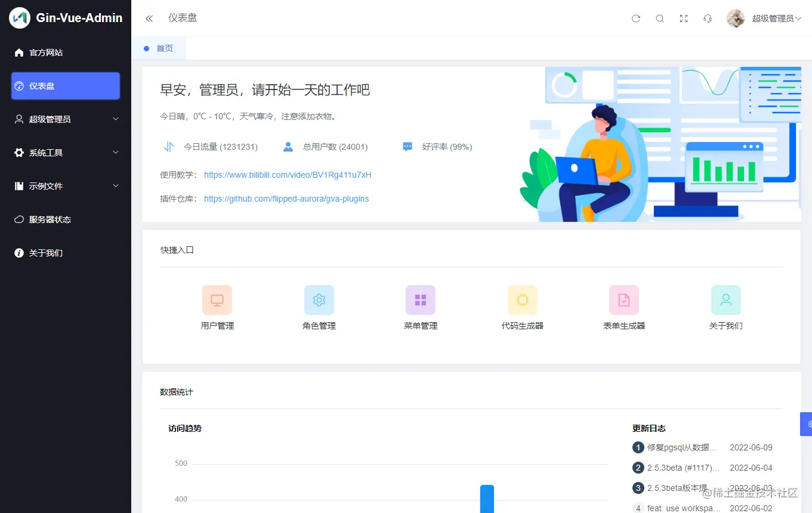Open the 代码生成器 quick entry icon
Image resolution: width=812 pixels, height=513 pixels.
523,300
